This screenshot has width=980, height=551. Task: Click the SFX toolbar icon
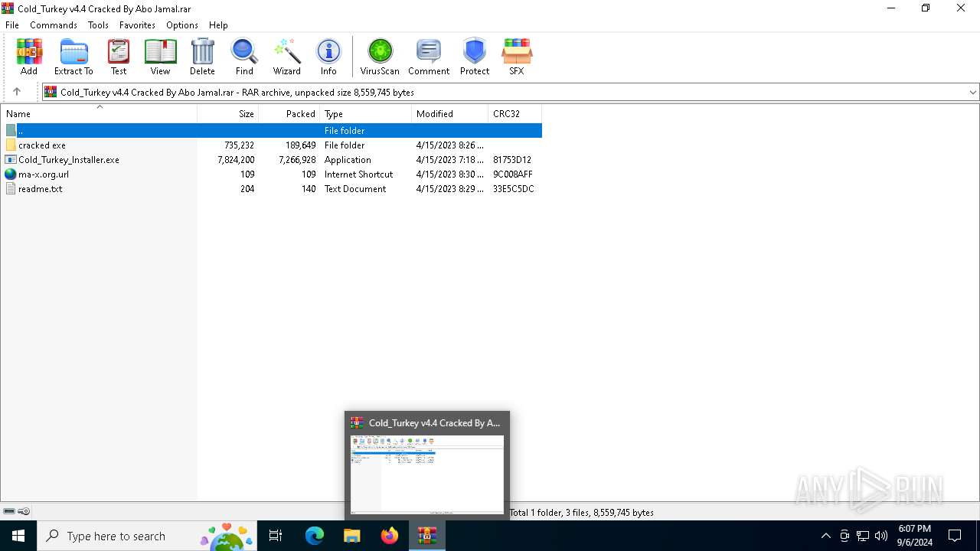point(517,57)
